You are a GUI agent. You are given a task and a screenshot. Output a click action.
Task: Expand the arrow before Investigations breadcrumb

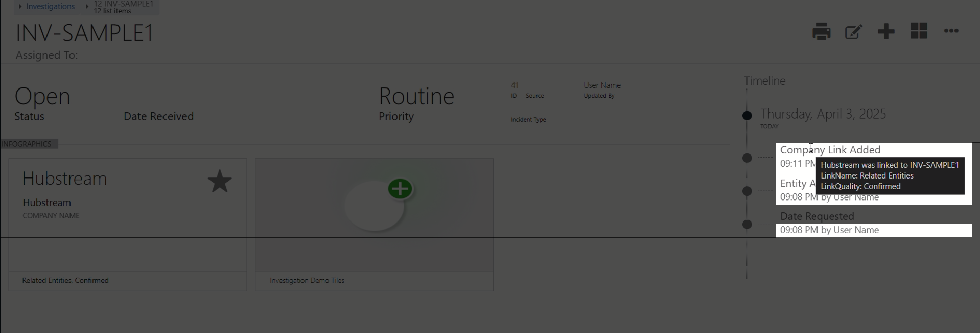point(20,7)
